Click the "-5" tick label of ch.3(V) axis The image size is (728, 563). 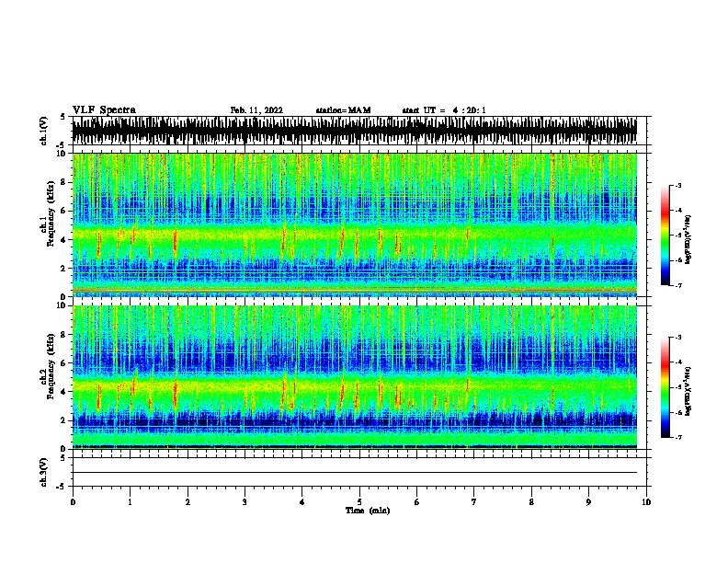tap(62, 487)
